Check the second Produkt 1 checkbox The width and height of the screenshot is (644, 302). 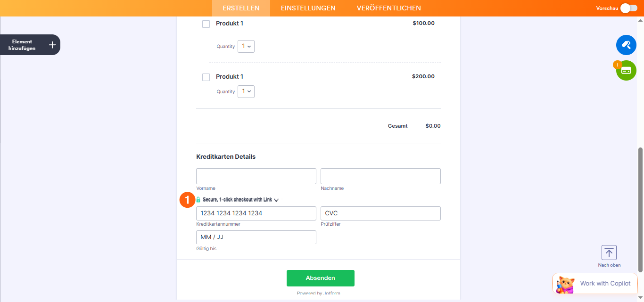[206, 77]
